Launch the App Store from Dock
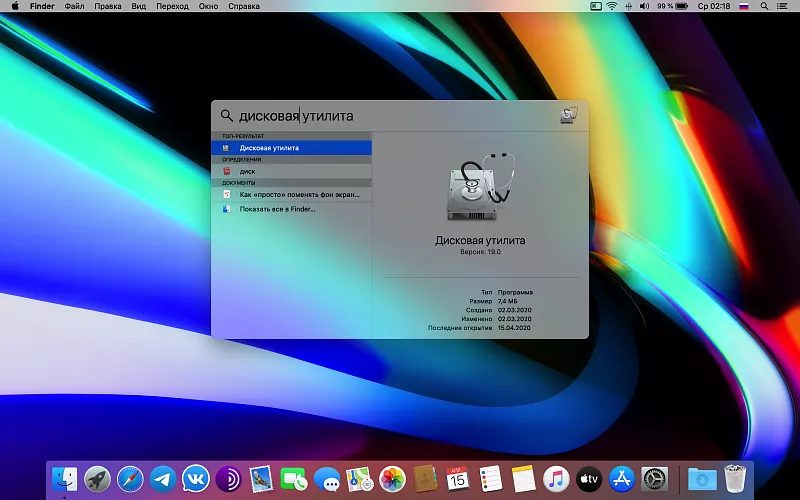This screenshot has width=800, height=500. point(621,478)
